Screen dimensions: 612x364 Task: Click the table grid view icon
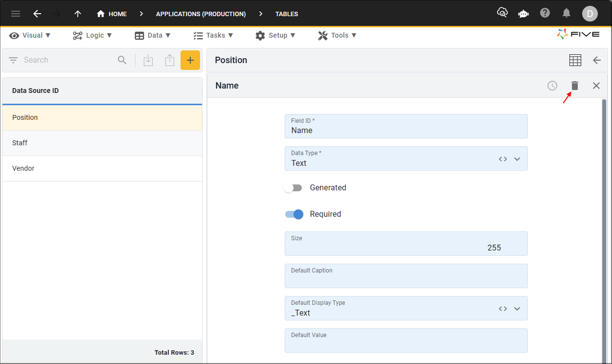pyautogui.click(x=575, y=60)
